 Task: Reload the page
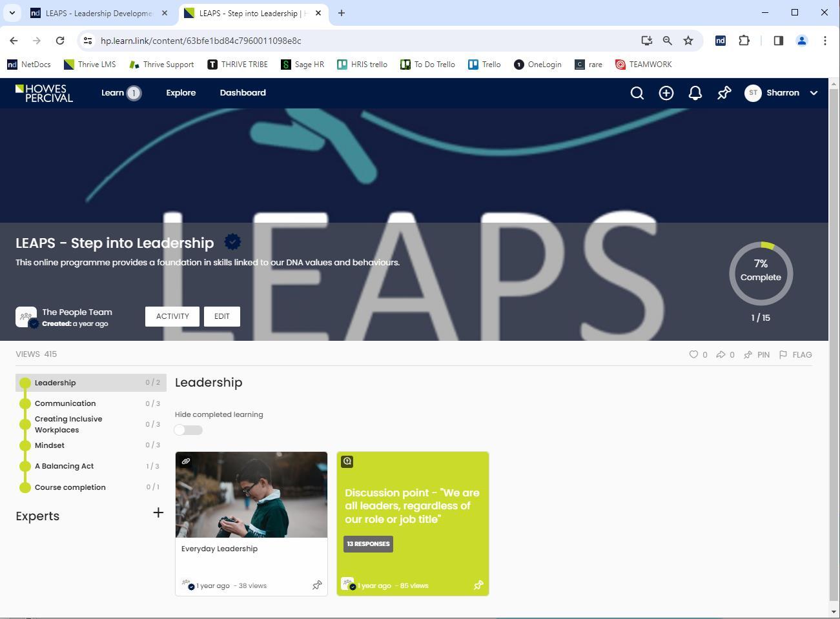coord(60,41)
